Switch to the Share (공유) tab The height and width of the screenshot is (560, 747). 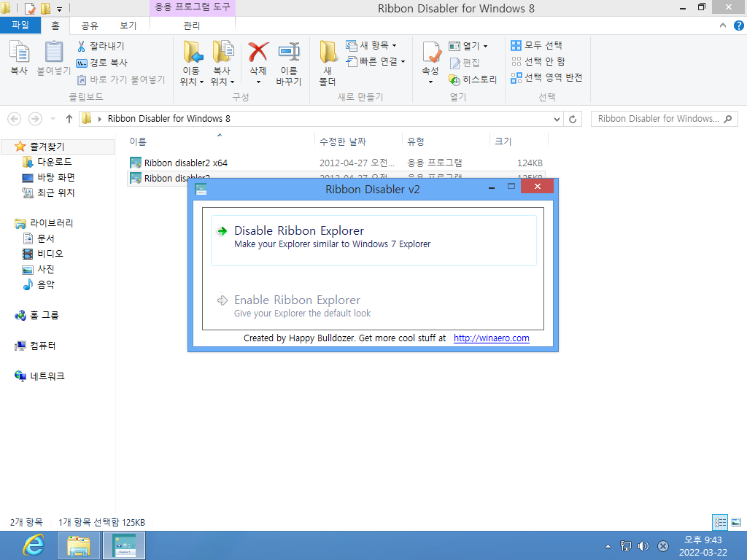[89, 26]
